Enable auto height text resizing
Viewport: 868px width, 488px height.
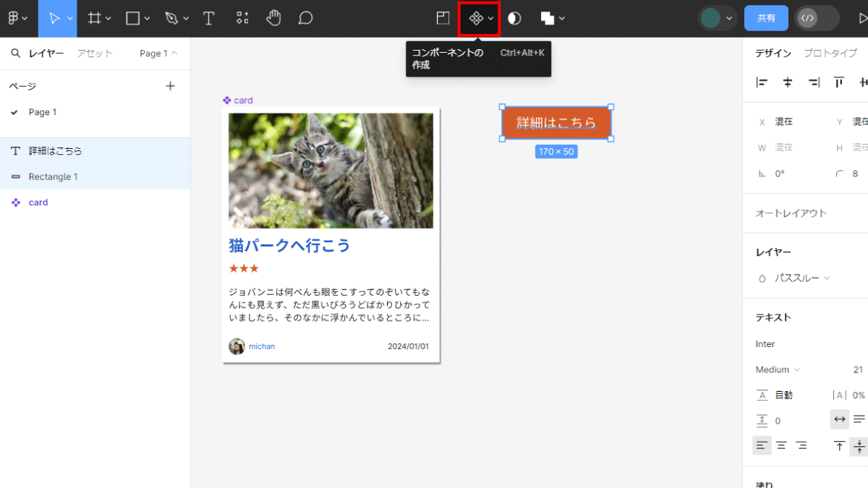(x=859, y=419)
